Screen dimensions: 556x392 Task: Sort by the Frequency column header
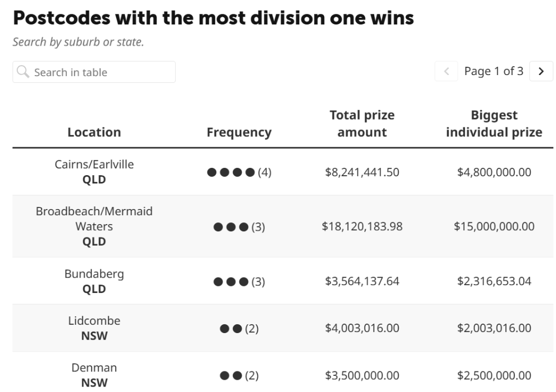tap(239, 132)
